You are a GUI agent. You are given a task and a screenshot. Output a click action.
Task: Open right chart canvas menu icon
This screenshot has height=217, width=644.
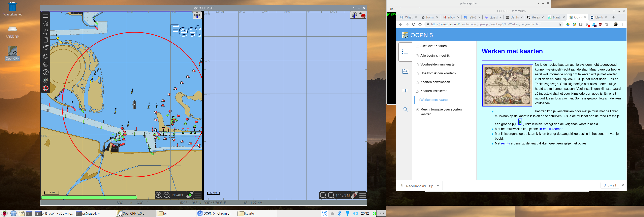pyautogui.click(x=362, y=195)
